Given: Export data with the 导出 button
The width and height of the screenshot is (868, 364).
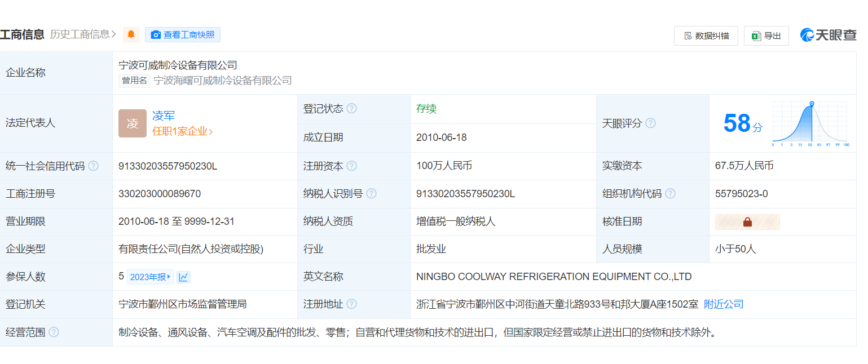Looking at the screenshot, I should tap(766, 35).
